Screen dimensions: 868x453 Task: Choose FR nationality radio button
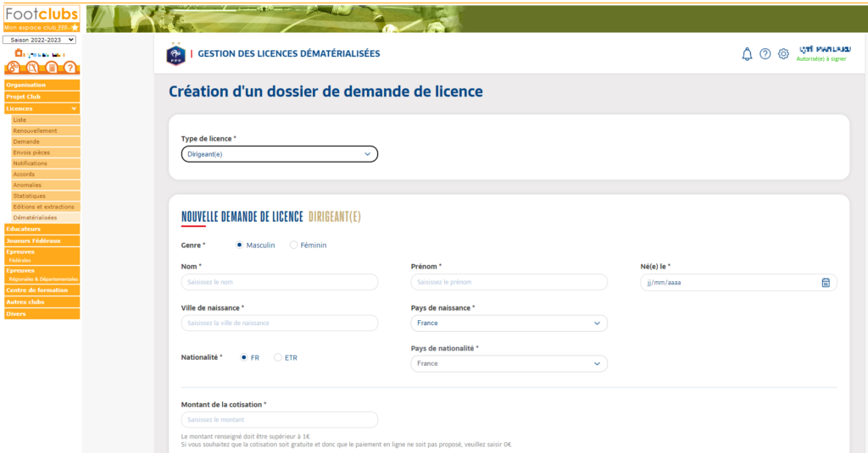pyautogui.click(x=243, y=357)
